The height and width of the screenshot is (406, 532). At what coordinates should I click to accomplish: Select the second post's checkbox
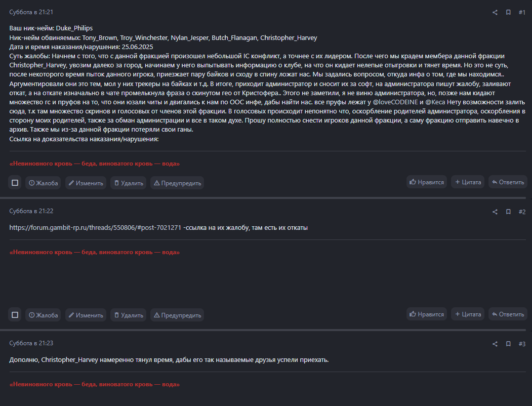coord(15,315)
